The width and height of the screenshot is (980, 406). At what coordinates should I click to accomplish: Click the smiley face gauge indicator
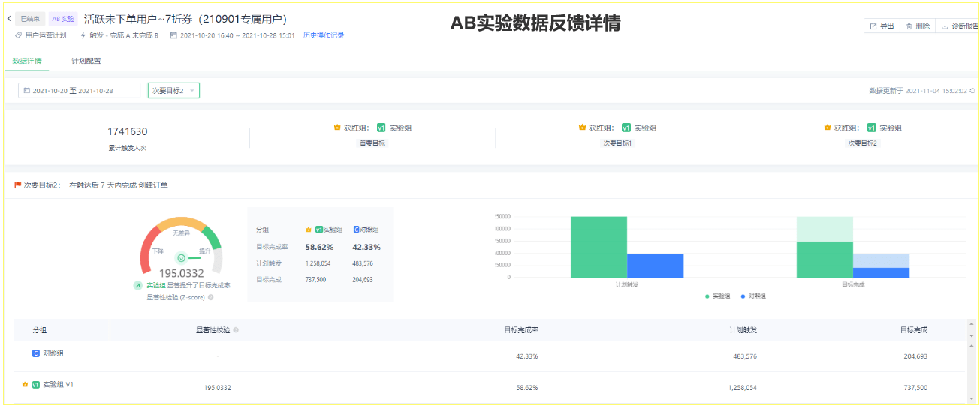181,258
